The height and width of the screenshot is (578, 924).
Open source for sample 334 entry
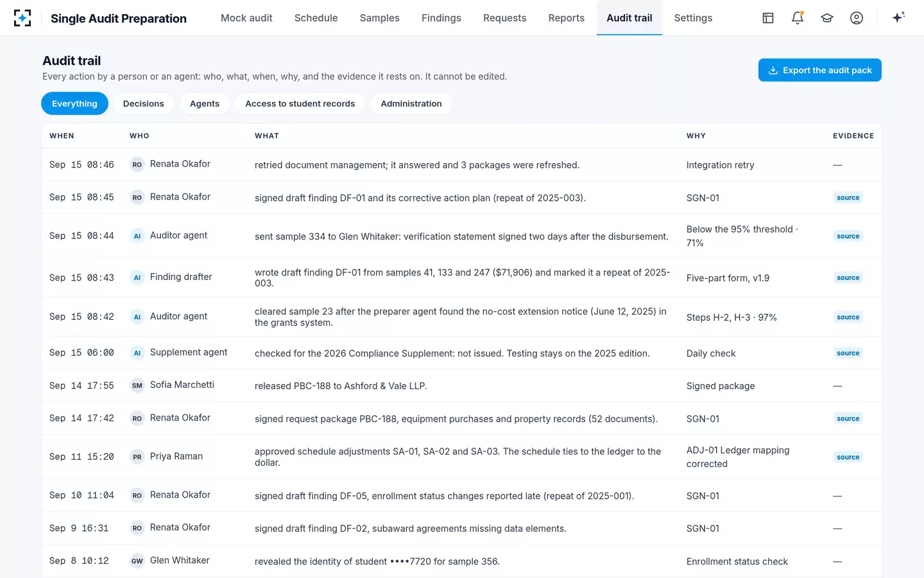(848, 236)
